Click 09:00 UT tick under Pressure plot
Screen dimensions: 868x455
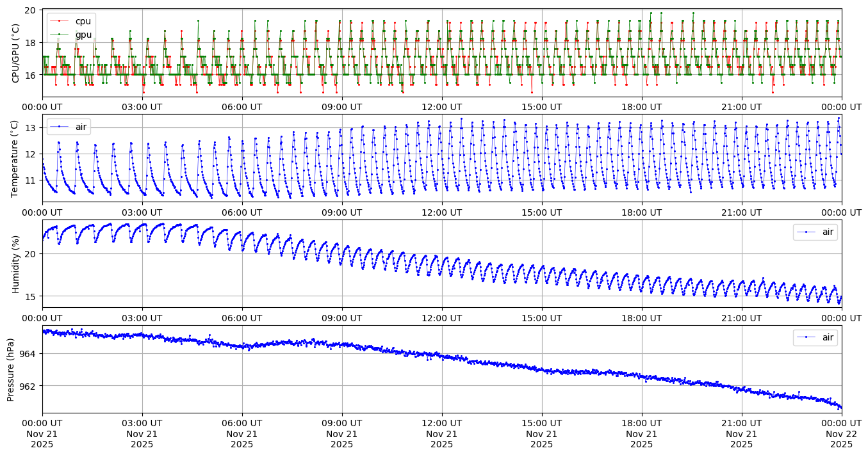coord(341,424)
